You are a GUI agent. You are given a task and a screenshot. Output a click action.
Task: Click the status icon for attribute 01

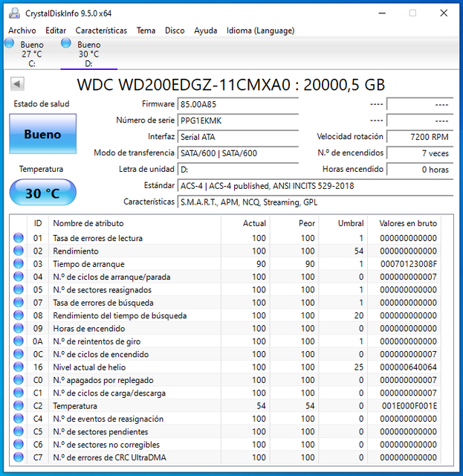point(19,238)
